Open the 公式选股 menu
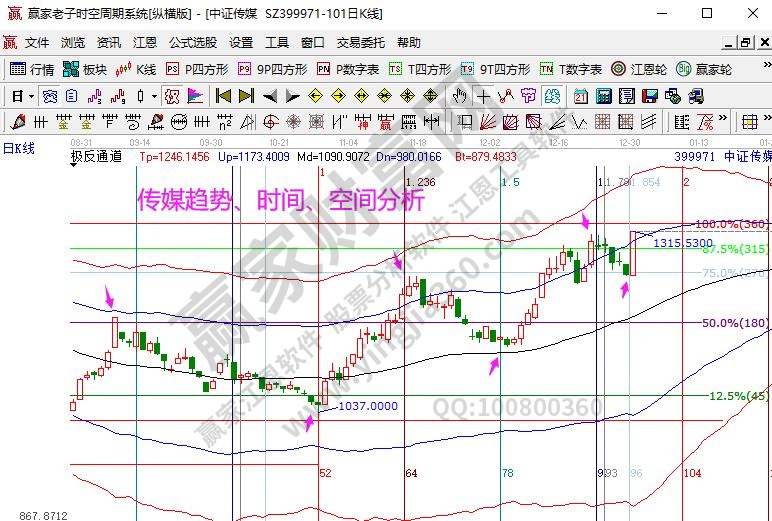This screenshot has height=521, width=772. 193,43
